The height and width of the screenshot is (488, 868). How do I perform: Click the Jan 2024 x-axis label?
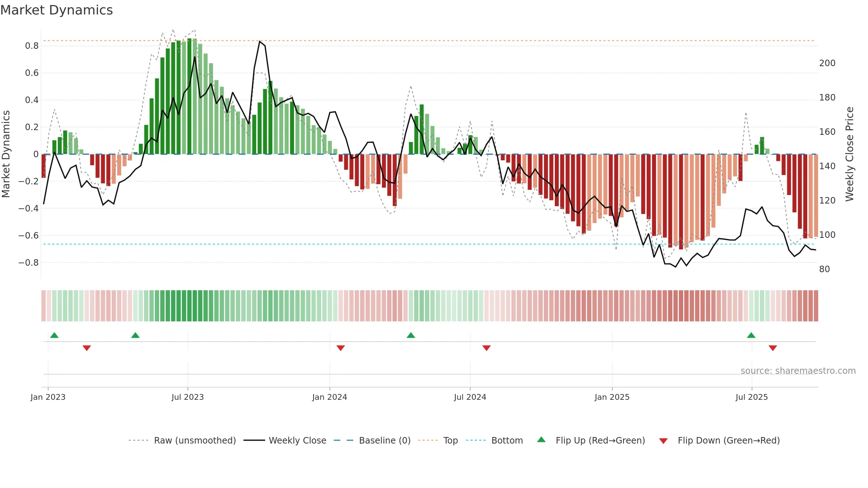pyautogui.click(x=330, y=397)
